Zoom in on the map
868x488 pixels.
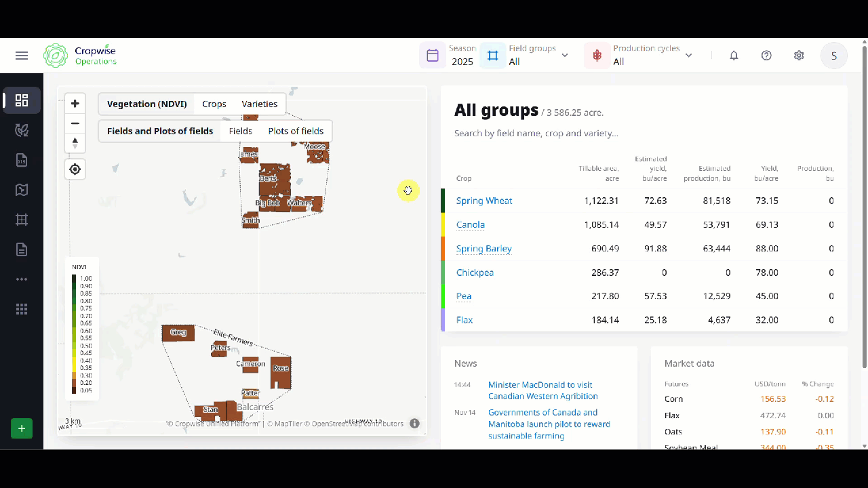point(75,104)
